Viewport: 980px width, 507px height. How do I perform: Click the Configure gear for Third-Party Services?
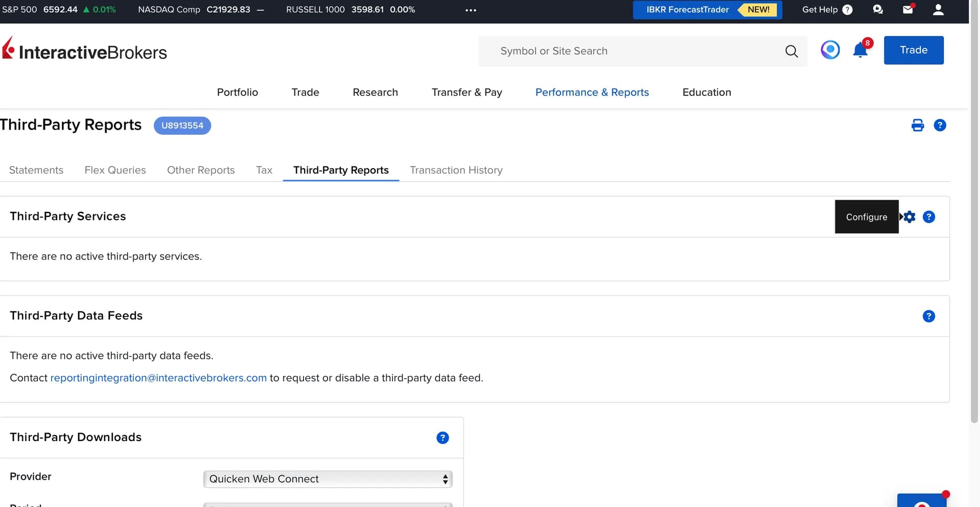tap(910, 217)
